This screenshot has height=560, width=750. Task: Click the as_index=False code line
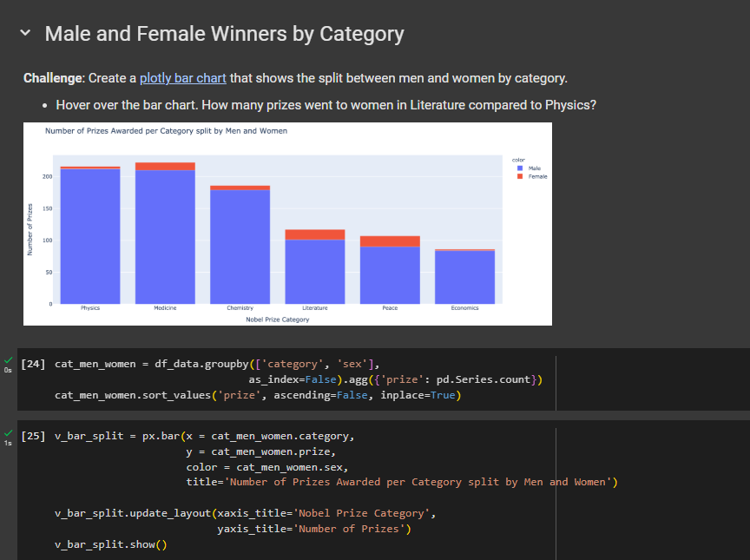point(396,379)
